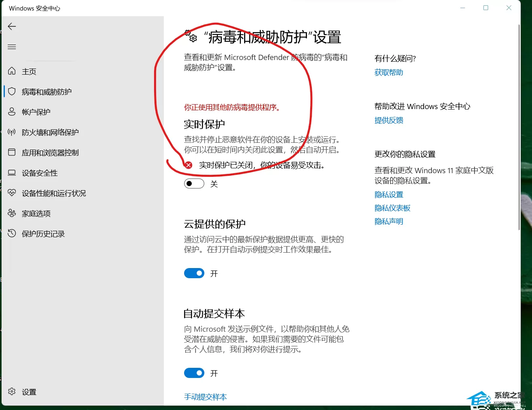Open 设置 at the bottom of sidebar

(x=29, y=392)
